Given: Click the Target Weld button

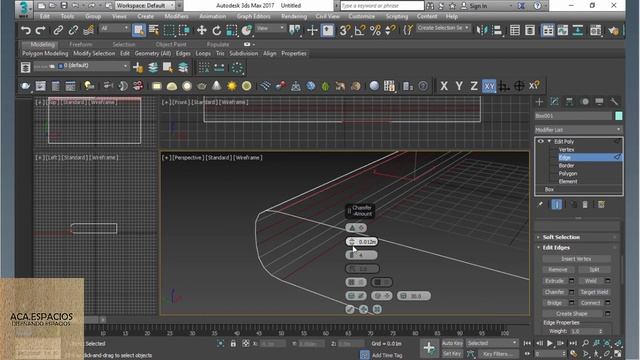Looking at the screenshot, I should pos(594,292).
